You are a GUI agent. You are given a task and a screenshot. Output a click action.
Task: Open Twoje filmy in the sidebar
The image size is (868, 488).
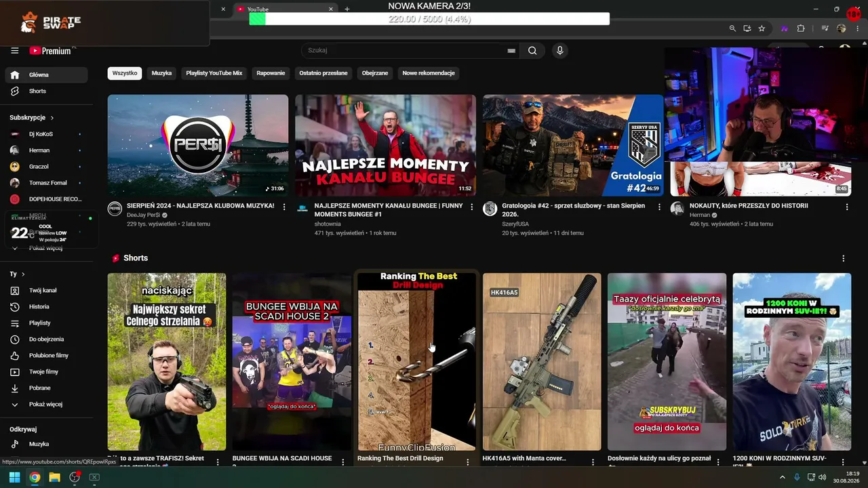pos(46,371)
